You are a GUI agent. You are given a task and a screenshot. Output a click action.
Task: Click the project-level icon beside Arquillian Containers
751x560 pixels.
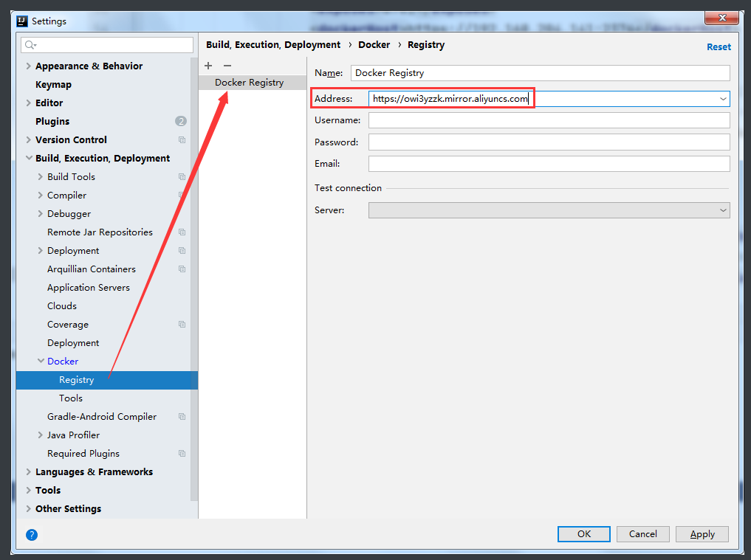[182, 269]
